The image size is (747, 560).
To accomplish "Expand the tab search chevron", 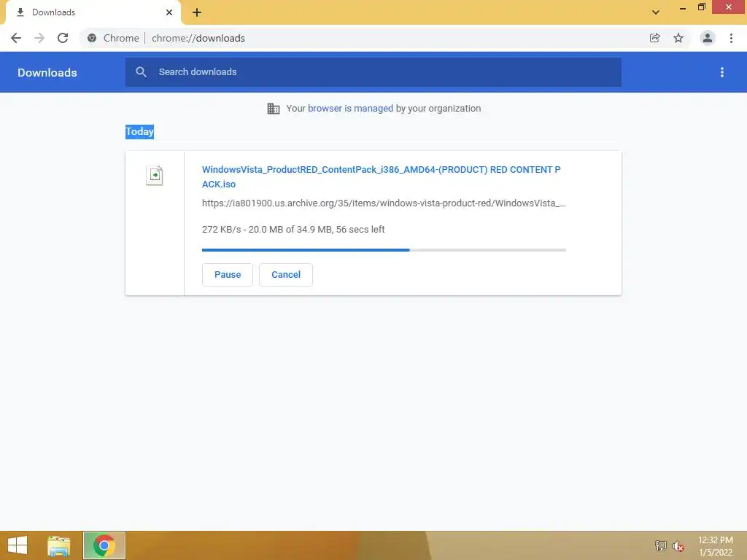I will [656, 12].
